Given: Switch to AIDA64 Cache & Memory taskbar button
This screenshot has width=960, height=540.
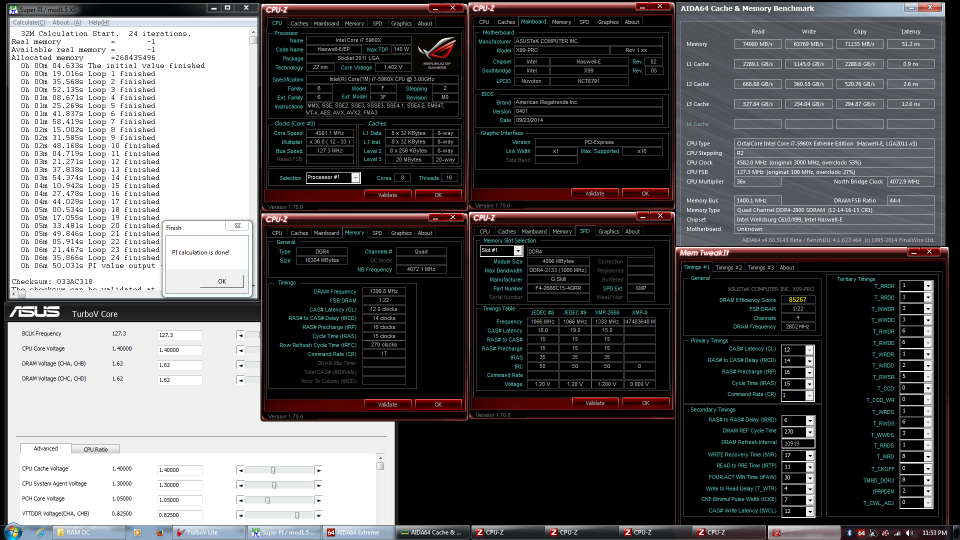Looking at the screenshot, I should coord(433,533).
